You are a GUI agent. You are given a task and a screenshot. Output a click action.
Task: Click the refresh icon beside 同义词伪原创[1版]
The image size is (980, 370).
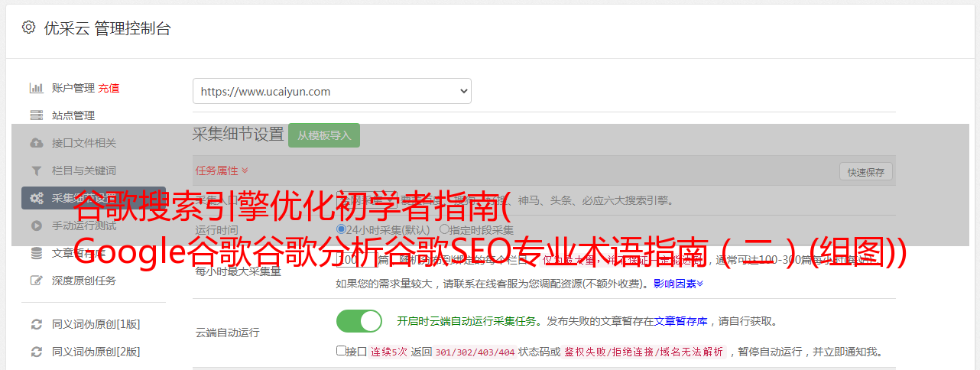36,324
